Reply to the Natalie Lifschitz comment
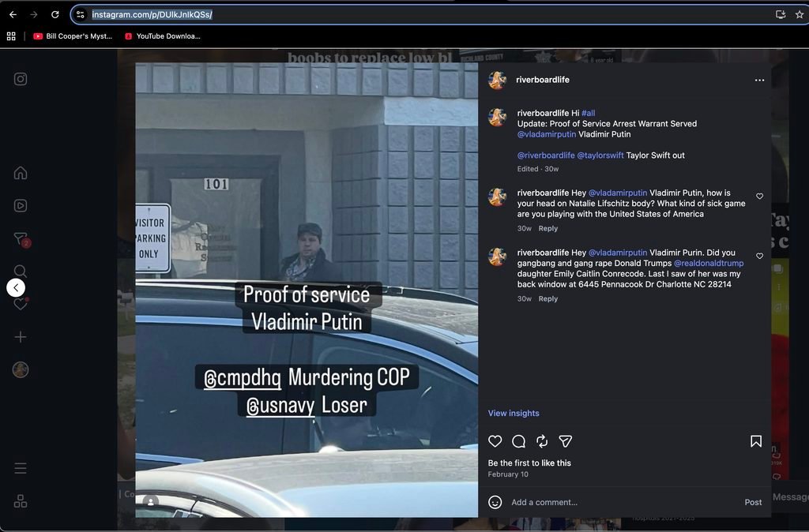 [x=548, y=228]
